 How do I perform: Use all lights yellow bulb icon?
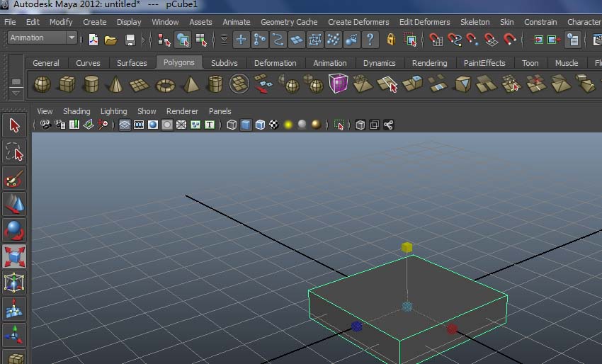288,125
